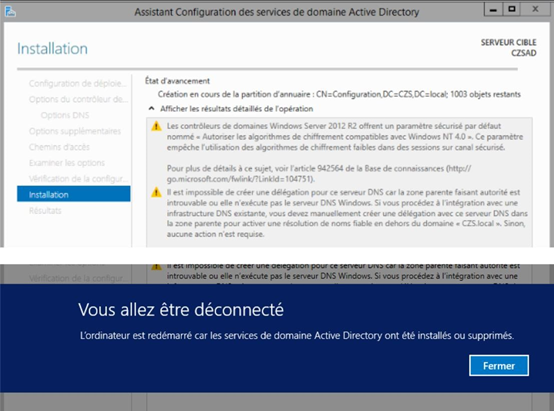Open Vérification de la configuration step in wizard

(78, 179)
